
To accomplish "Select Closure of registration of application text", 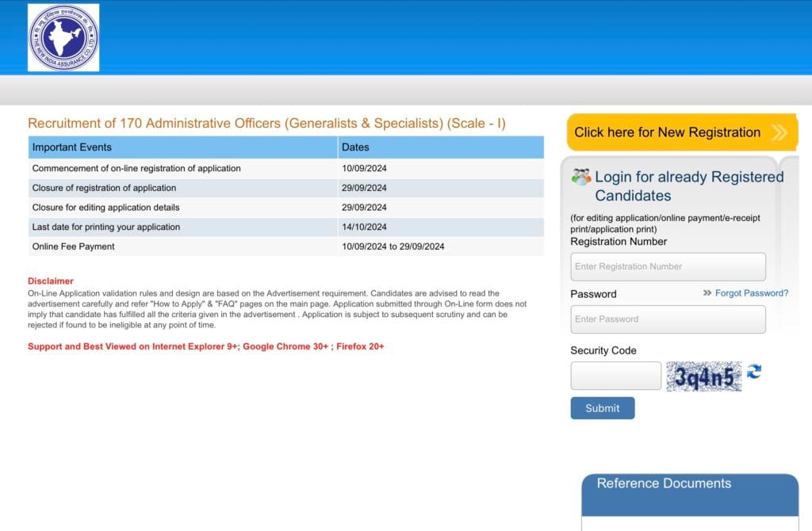I will pyautogui.click(x=104, y=188).
